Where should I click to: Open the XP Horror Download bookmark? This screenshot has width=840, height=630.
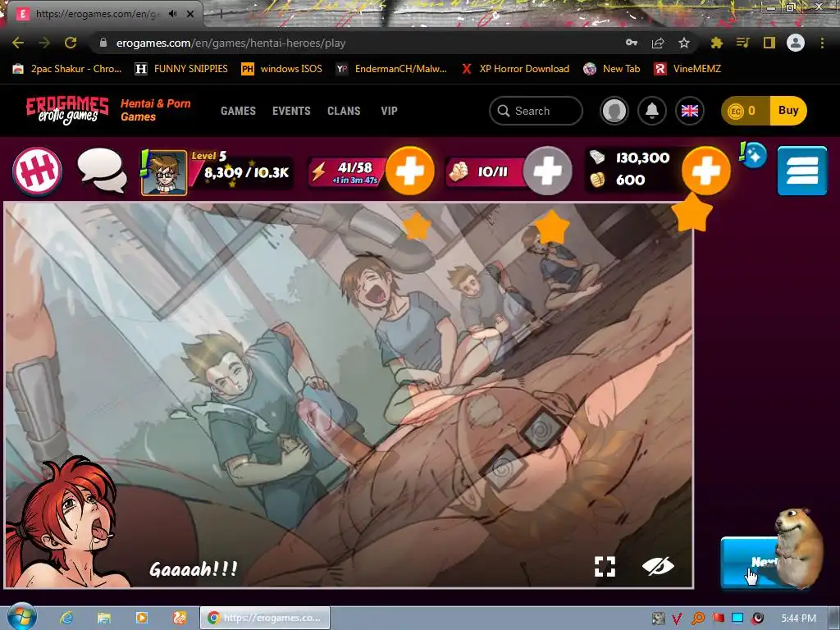coord(515,69)
